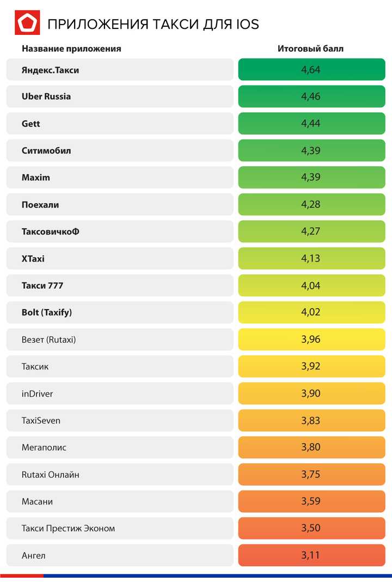This screenshot has height=582, width=392.
Task: Select the Яндекс.Такси app row
Action: [x=120, y=69]
